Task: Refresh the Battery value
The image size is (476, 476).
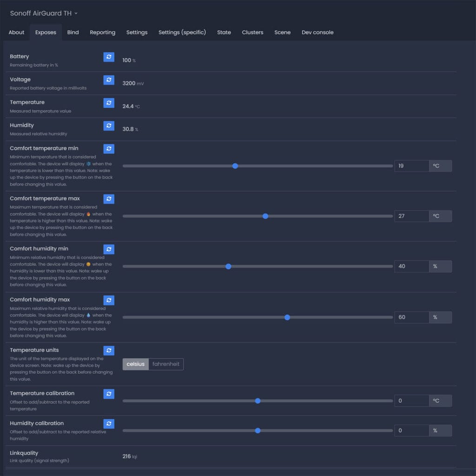Action: [x=109, y=57]
